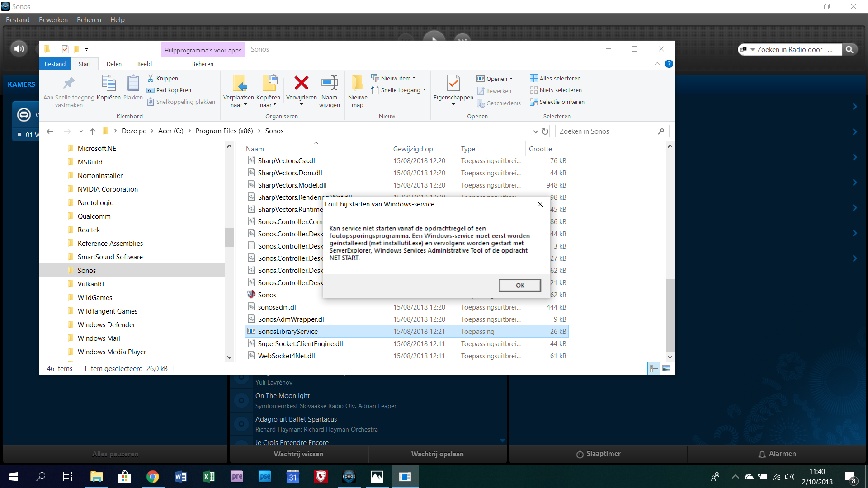Open the Beeld ribbon tab
Screen dimensions: 868x488
[x=144, y=64]
